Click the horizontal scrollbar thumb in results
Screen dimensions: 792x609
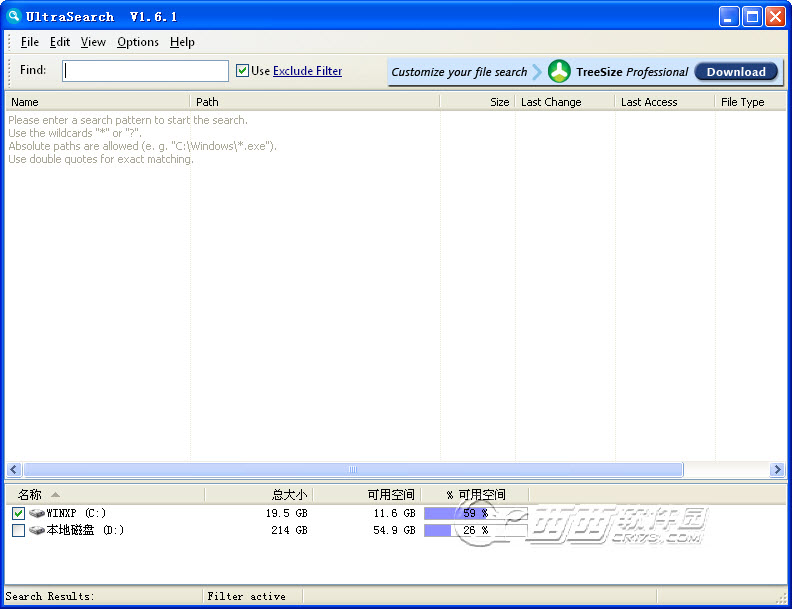point(352,469)
